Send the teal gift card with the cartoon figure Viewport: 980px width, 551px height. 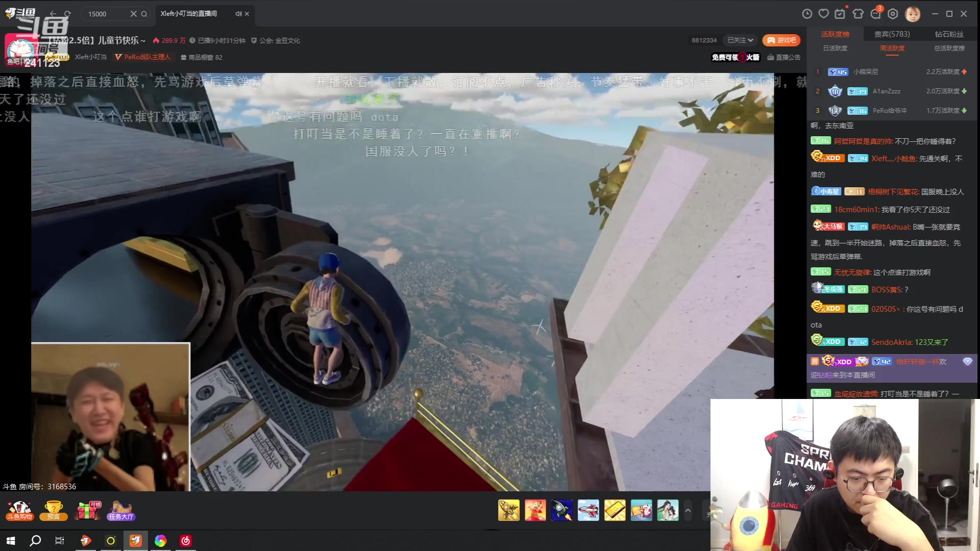(x=642, y=510)
